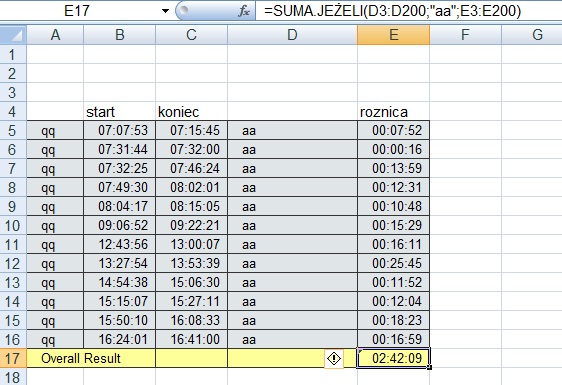Click cell with value 13:53:39
This screenshot has height=385, width=562.
tap(191, 263)
